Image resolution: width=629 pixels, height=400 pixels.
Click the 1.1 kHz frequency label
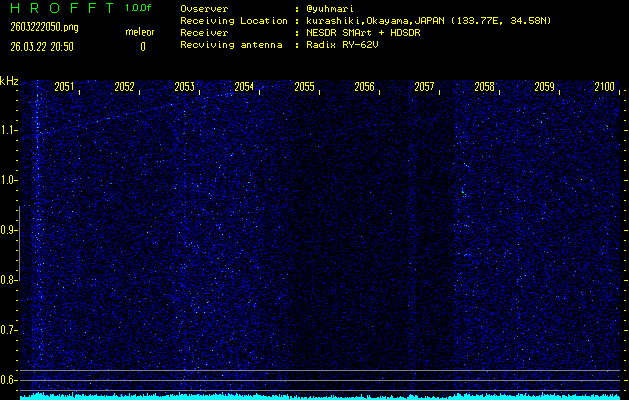pos(7,130)
